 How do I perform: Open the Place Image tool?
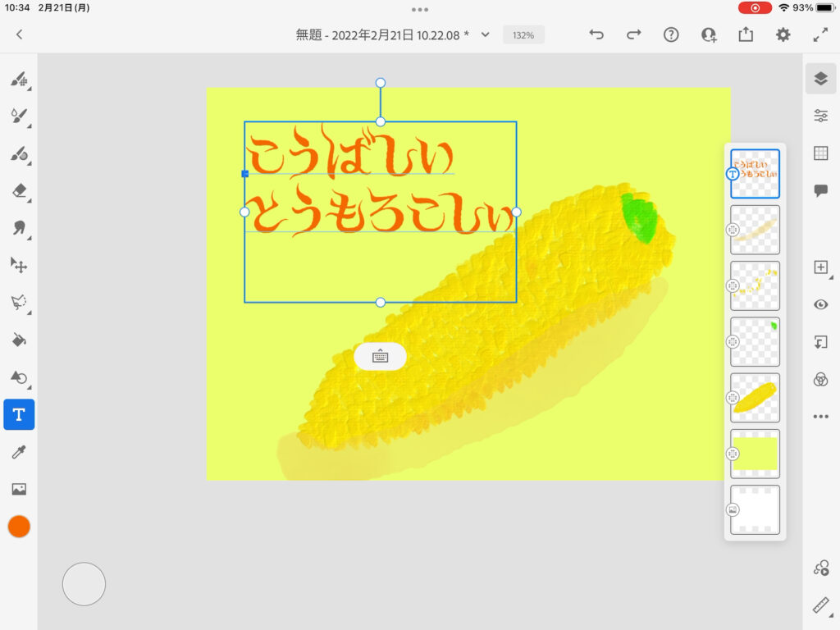click(x=19, y=489)
